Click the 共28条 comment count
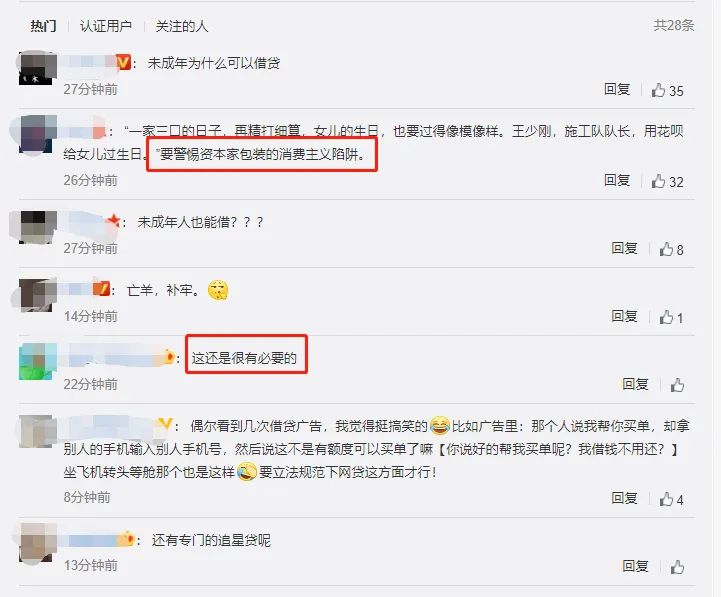The image size is (721, 597). point(674,25)
